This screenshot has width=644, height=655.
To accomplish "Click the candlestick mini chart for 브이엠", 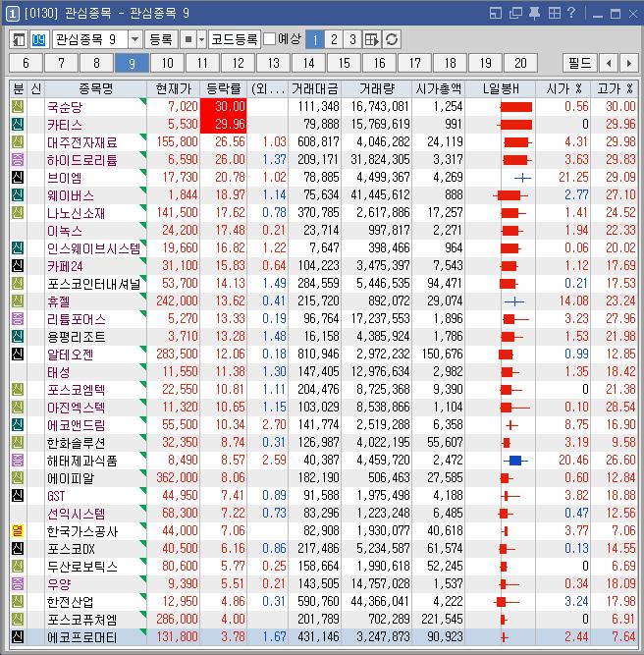I will coord(522,178).
